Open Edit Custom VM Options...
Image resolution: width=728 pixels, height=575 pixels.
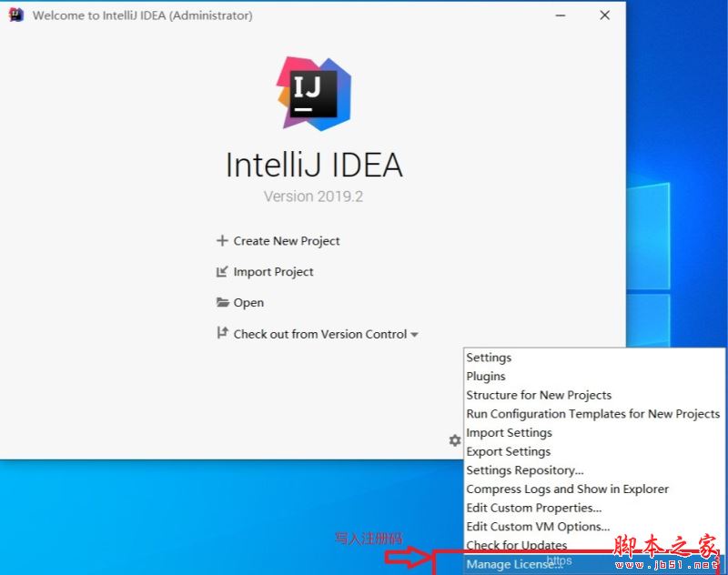point(594,526)
